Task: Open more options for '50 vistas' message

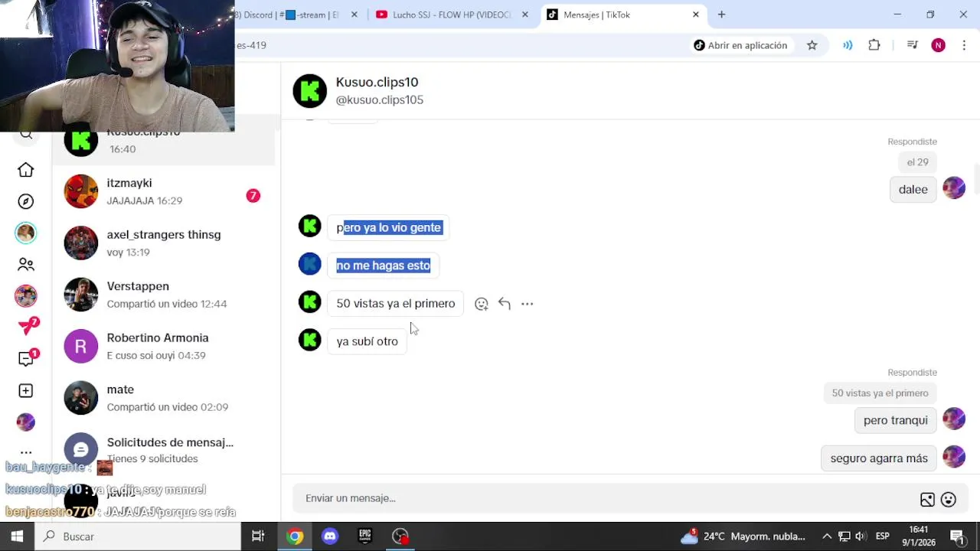Action: [527, 304]
